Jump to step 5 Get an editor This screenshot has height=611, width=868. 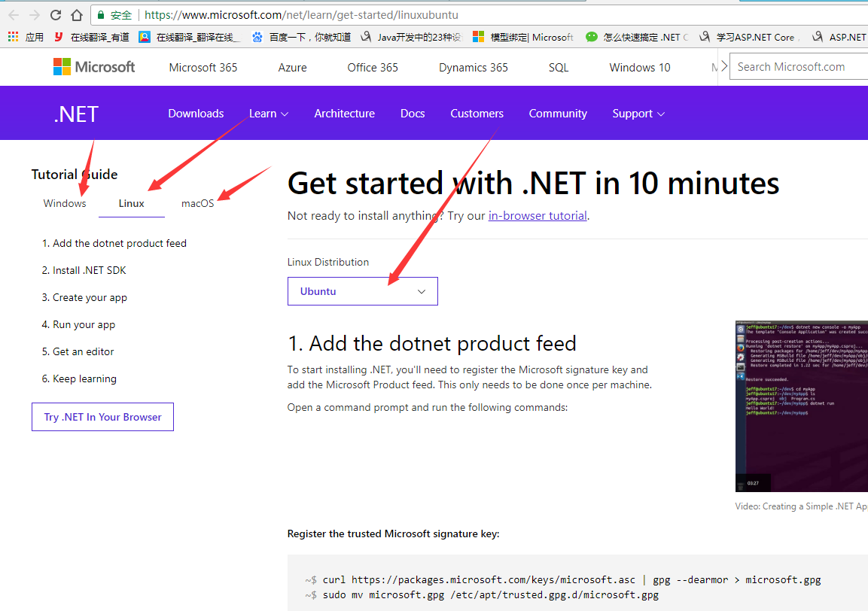[78, 351]
